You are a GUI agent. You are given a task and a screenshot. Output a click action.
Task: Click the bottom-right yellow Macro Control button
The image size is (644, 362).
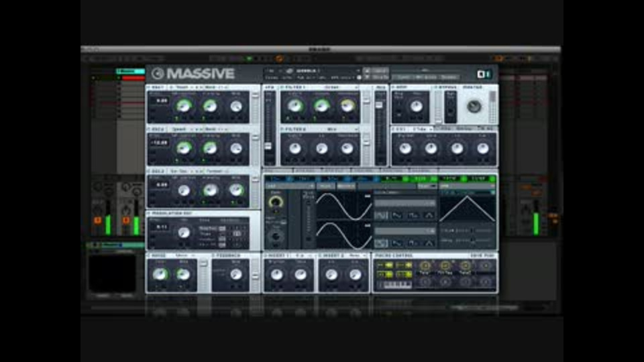coord(404,274)
